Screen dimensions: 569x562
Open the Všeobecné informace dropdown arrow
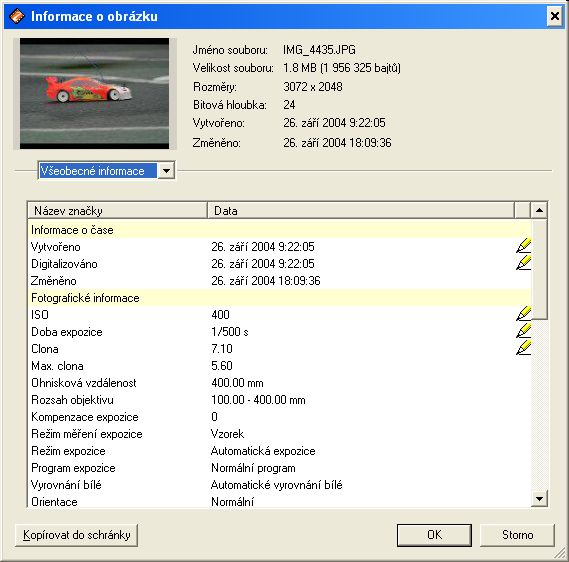point(166,171)
